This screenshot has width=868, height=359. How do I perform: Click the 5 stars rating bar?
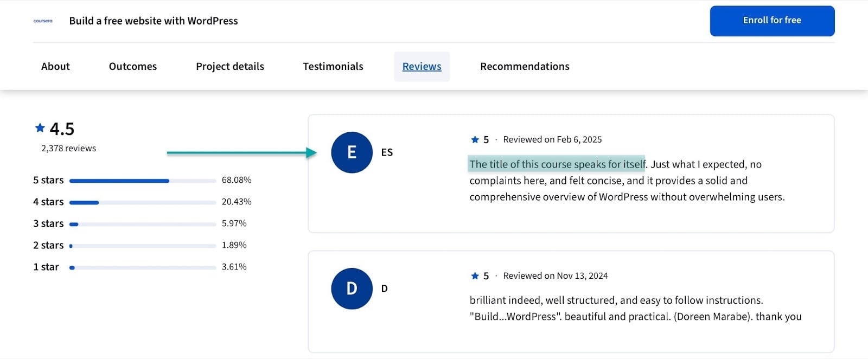pyautogui.click(x=143, y=181)
